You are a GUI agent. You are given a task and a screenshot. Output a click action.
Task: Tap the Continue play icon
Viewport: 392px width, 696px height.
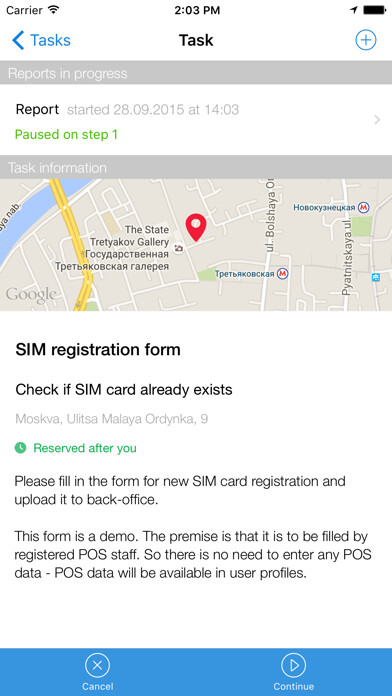coord(293,664)
